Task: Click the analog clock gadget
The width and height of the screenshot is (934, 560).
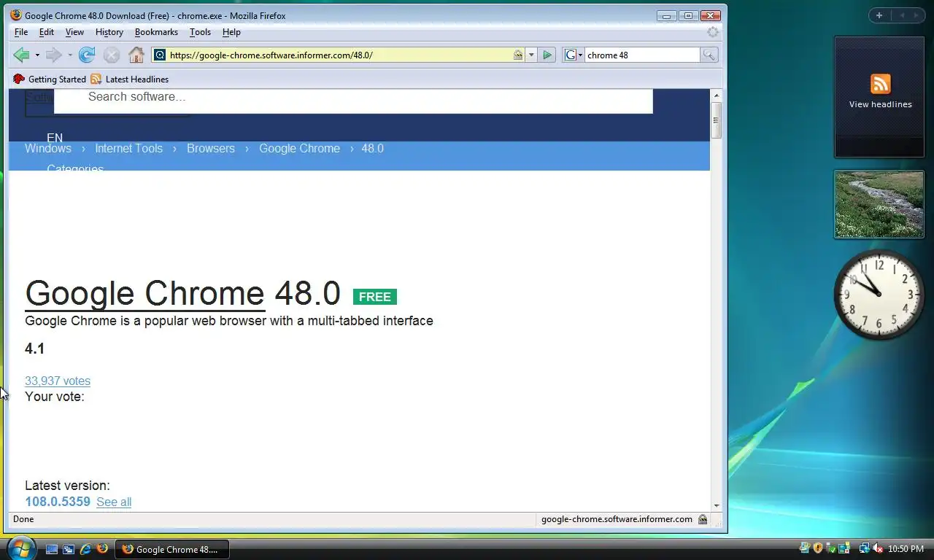Action: 879,294
